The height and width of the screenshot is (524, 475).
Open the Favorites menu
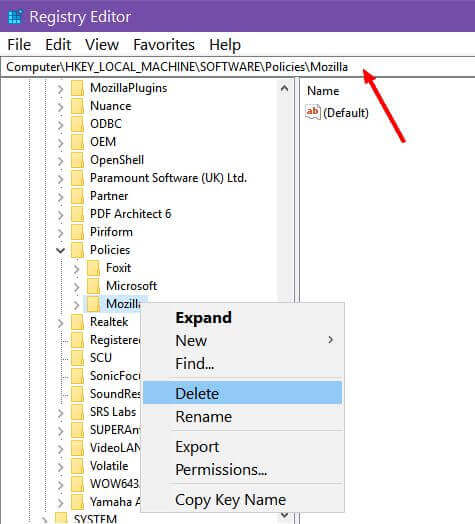[x=164, y=44]
